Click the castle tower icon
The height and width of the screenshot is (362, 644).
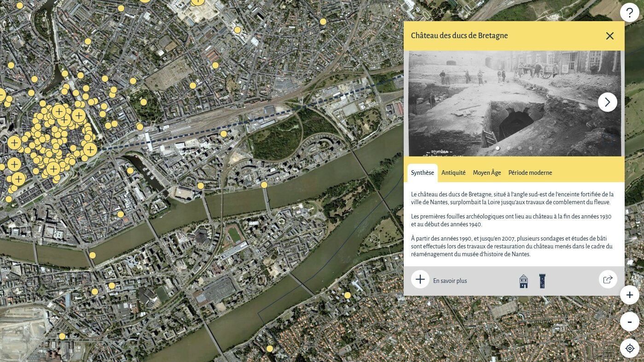click(x=542, y=281)
